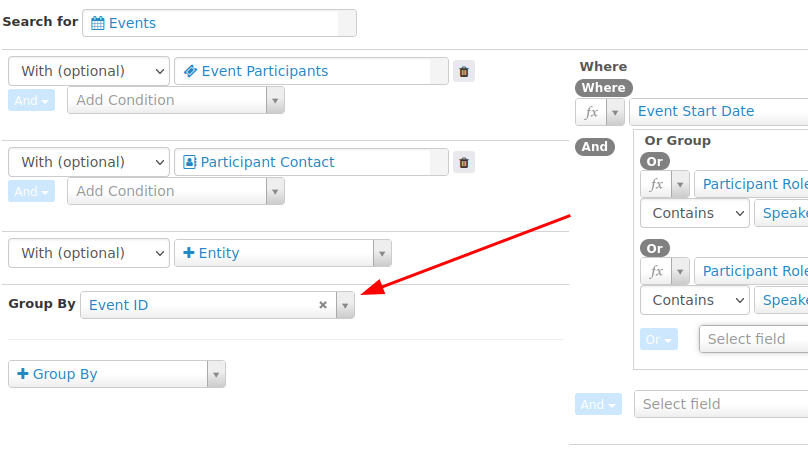Open join type dropdown for Participant Contact
Viewport: 808px width, 452px height.
click(x=89, y=162)
